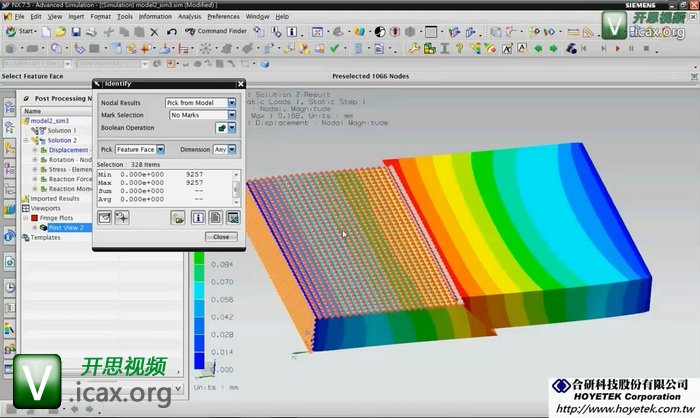Open the Nodal Results dropdown
700x418 pixels.
[x=232, y=102]
